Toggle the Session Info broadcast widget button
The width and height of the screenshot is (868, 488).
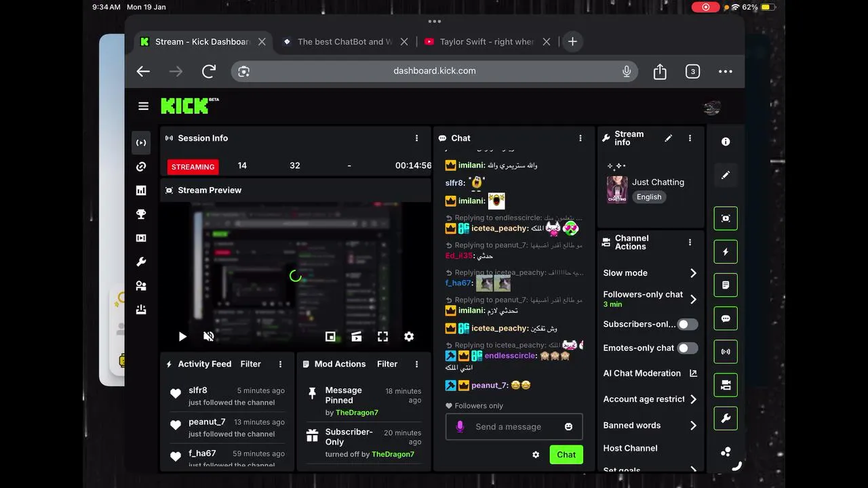point(726,352)
